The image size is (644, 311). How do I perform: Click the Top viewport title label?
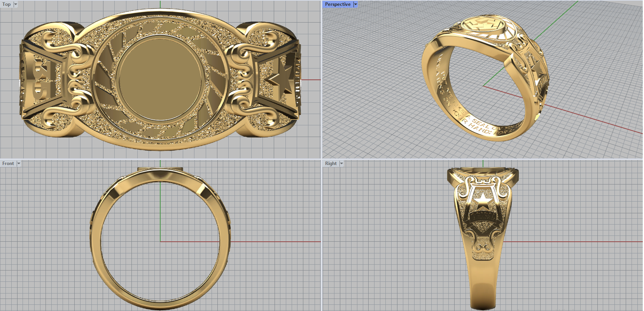tap(6, 4)
